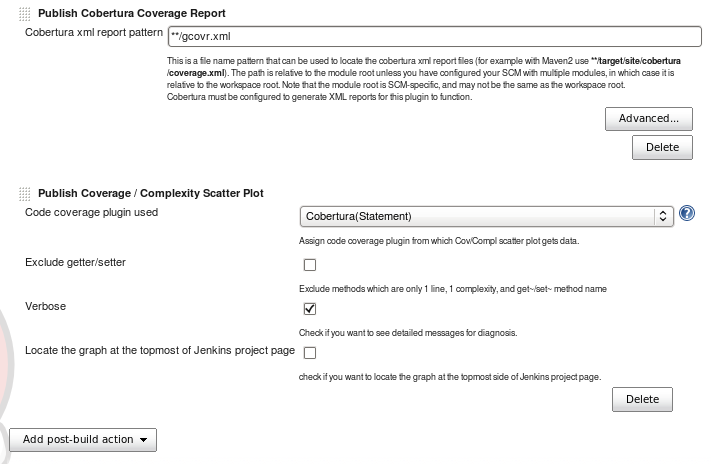
Task: Open the Cobertura(Statement) plugin dropdown
Action: pos(486,216)
